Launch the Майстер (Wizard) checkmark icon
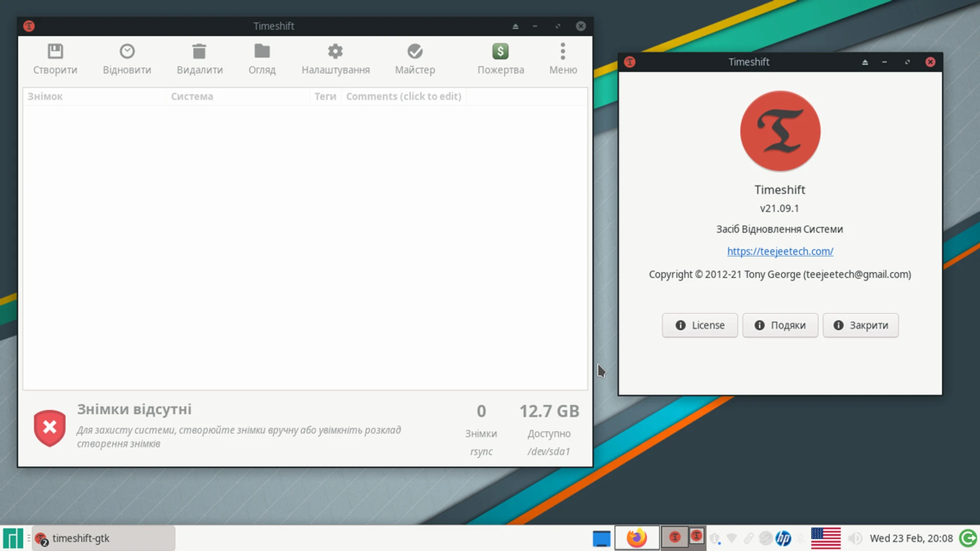 click(x=415, y=52)
